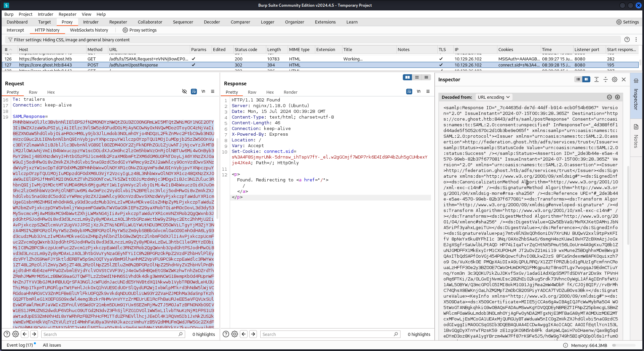
Task: Select top-bottom request/response layout
Action: click(417, 77)
